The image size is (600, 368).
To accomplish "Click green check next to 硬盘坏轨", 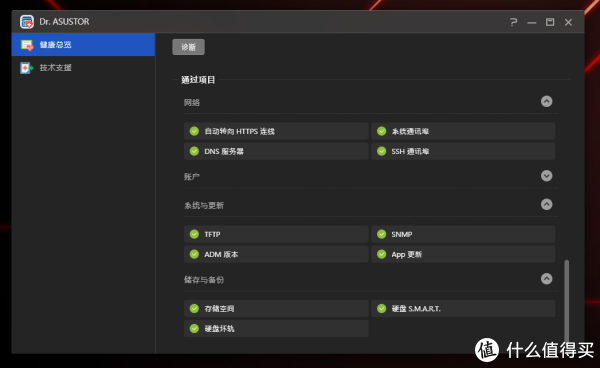I will (194, 328).
